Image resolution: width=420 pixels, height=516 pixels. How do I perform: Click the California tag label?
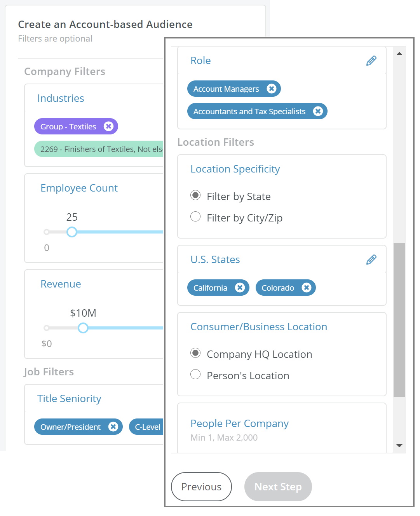[210, 288]
